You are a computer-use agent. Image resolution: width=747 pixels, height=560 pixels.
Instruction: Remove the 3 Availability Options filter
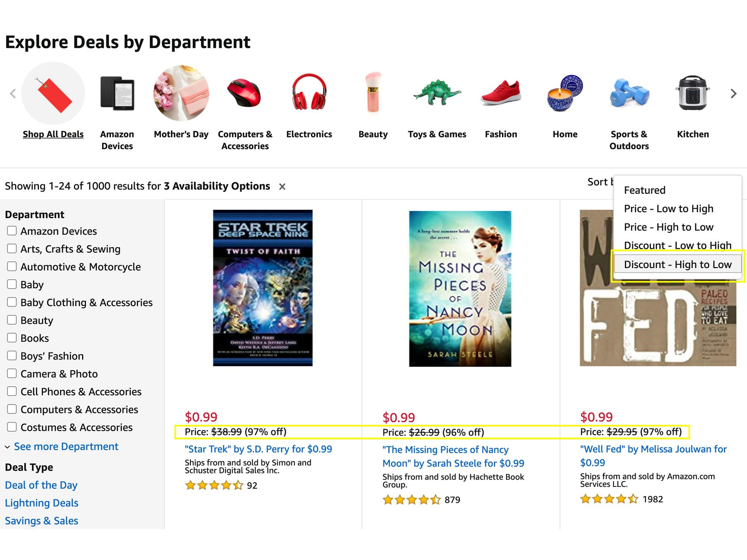click(x=282, y=187)
